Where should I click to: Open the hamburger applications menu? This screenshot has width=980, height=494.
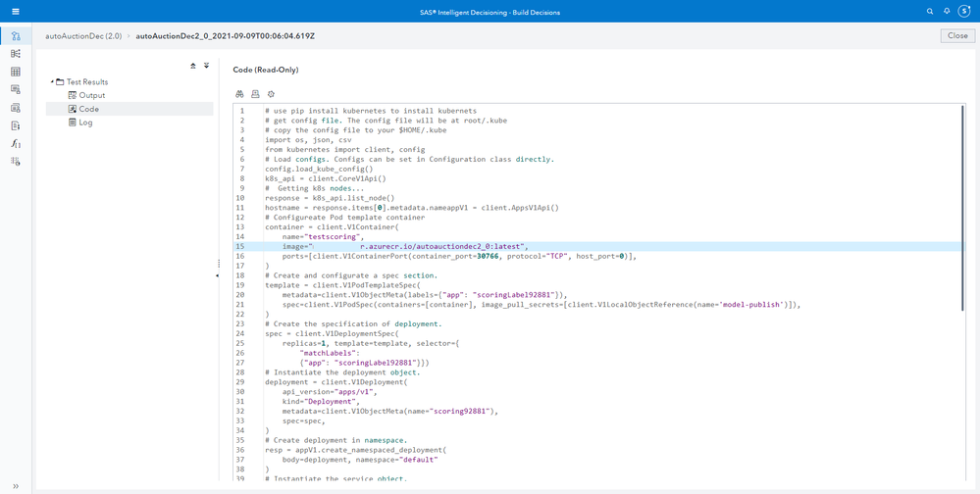point(16,11)
